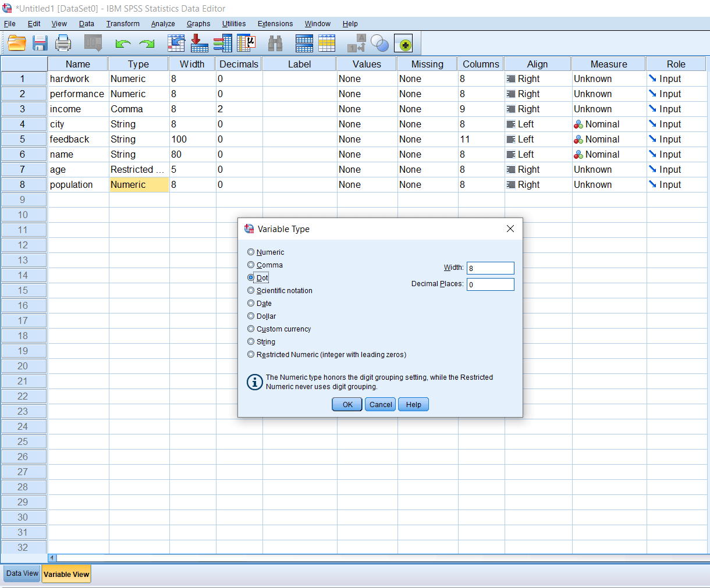Select the Restricted Numeric radio button
The height and width of the screenshot is (588, 710).
tap(251, 354)
